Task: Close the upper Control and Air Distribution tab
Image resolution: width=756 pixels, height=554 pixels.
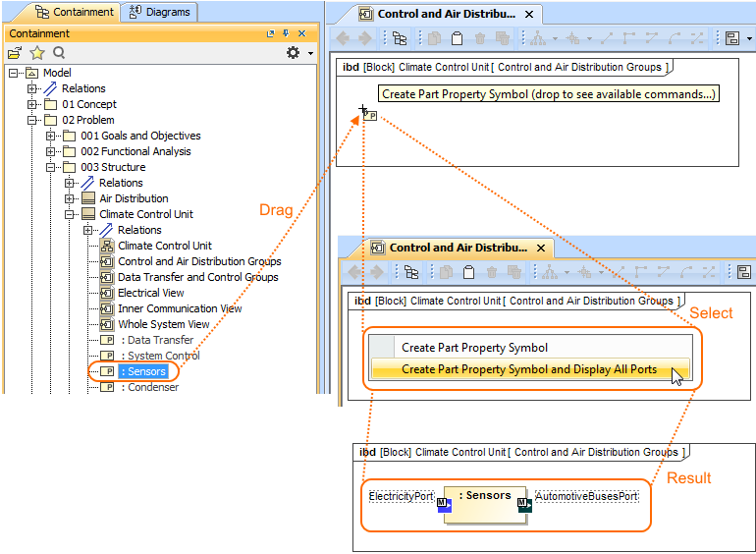Action: pyautogui.click(x=529, y=14)
